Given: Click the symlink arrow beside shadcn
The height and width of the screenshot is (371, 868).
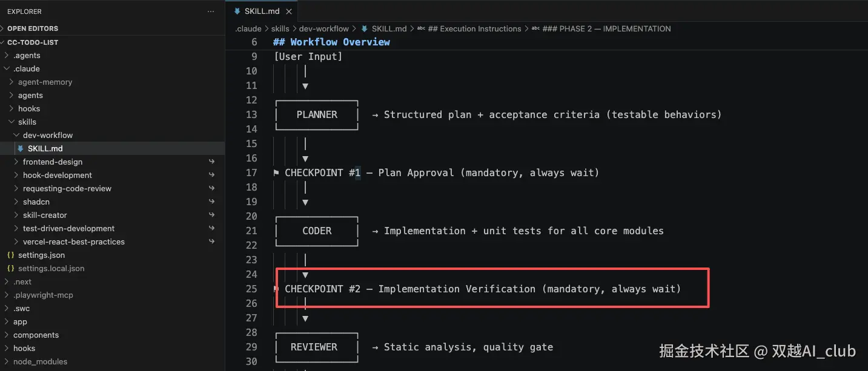Looking at the screenshot, I should tap(212, 202).
